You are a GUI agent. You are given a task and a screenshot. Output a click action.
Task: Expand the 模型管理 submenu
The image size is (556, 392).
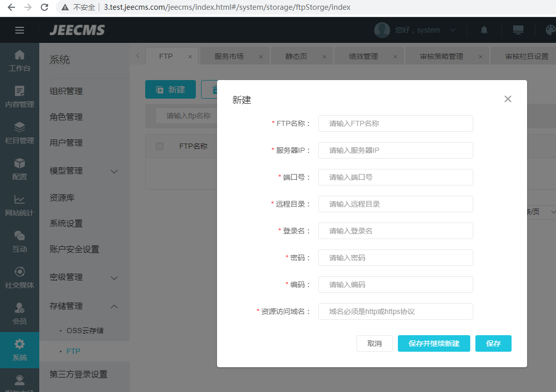click(114, 171)
